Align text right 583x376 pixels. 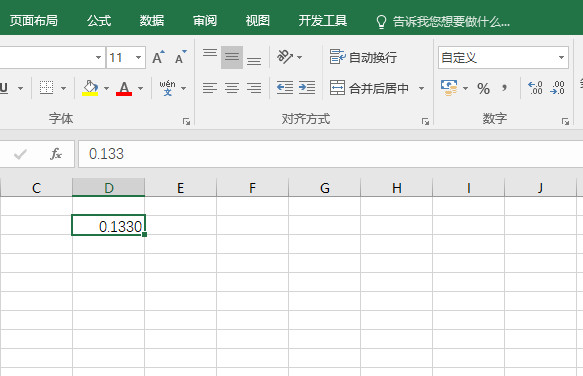(254, 88)
